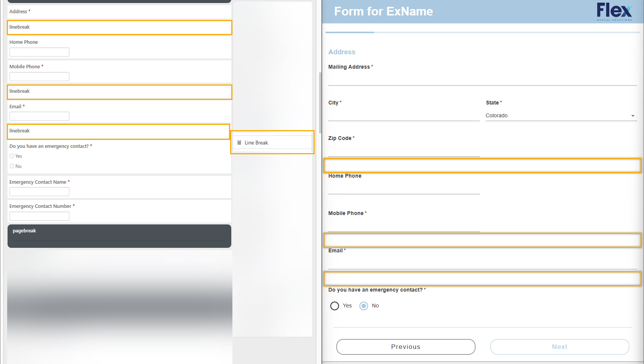The image size is (644, 364).
Task: Click the form progress bar
Action: (483, 32)
